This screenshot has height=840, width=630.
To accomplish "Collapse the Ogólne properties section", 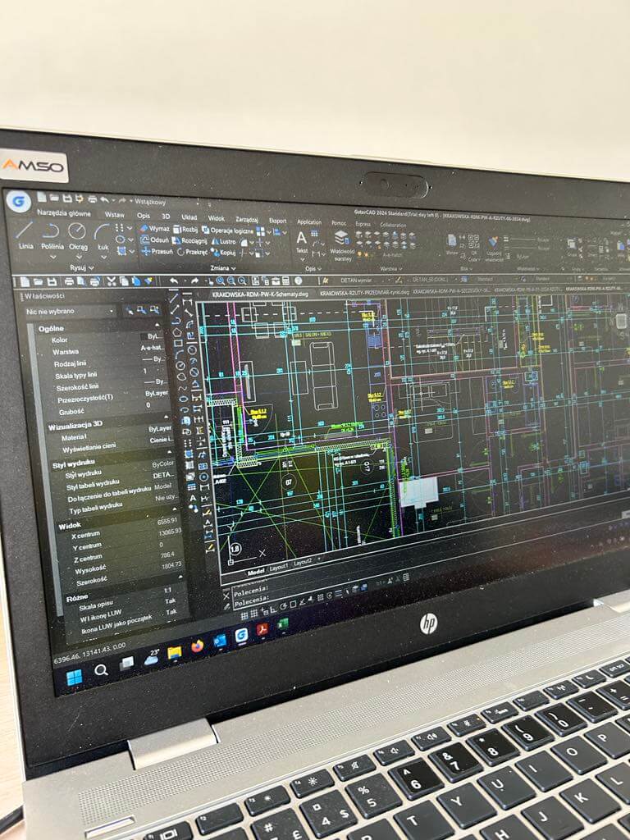I will (157, 325).
